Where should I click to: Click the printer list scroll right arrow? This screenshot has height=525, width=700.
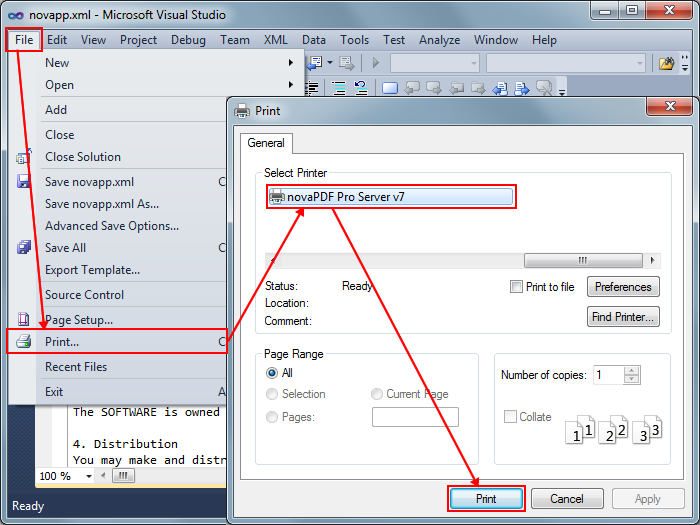pyautogui.click(x=653, y=260)
